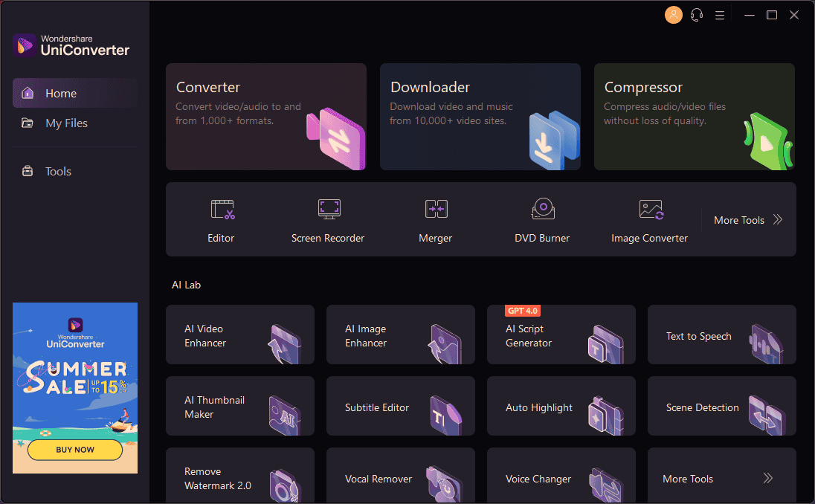Open the Text to Speech label
Image resolution: width=815 pixels, height=504 pixels.
pos(698,336)
